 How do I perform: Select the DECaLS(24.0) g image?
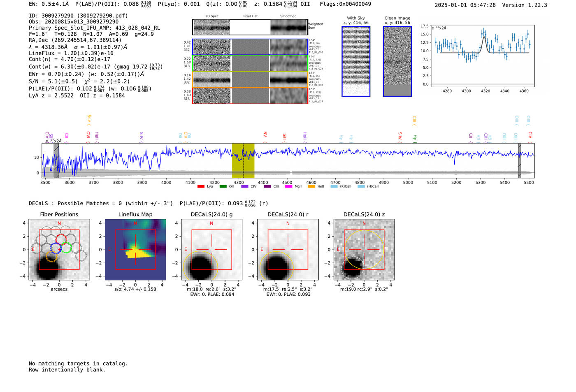211,250
